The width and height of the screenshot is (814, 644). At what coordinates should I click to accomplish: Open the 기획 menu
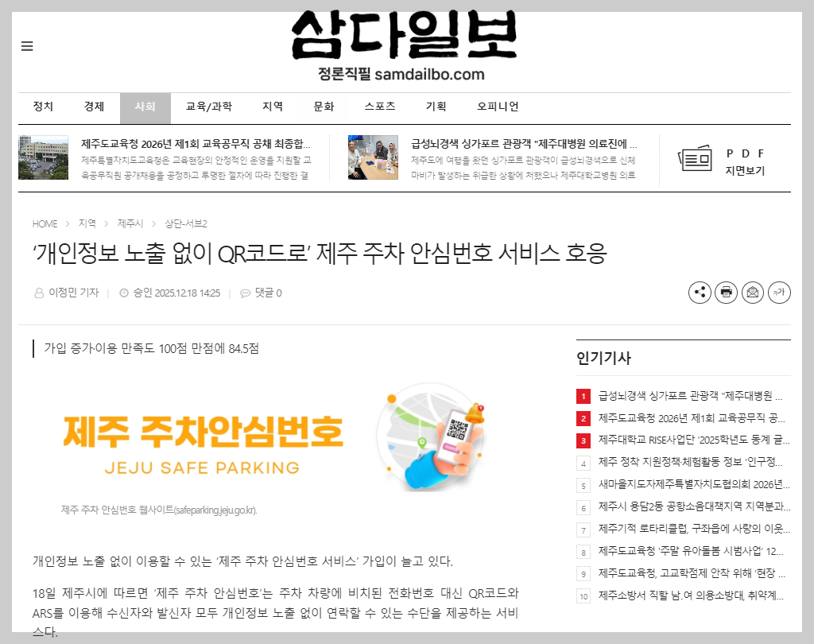436,107
